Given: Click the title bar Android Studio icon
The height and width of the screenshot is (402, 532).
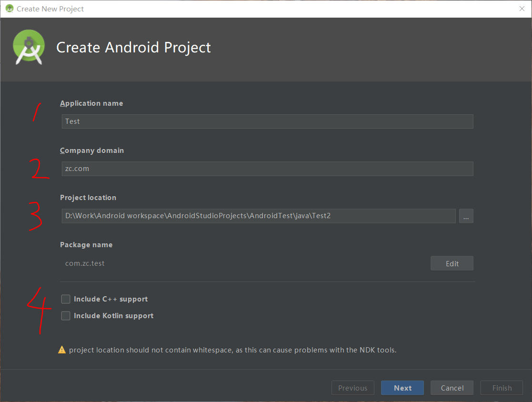Looking at the screenshot, I should coord(10,9).
